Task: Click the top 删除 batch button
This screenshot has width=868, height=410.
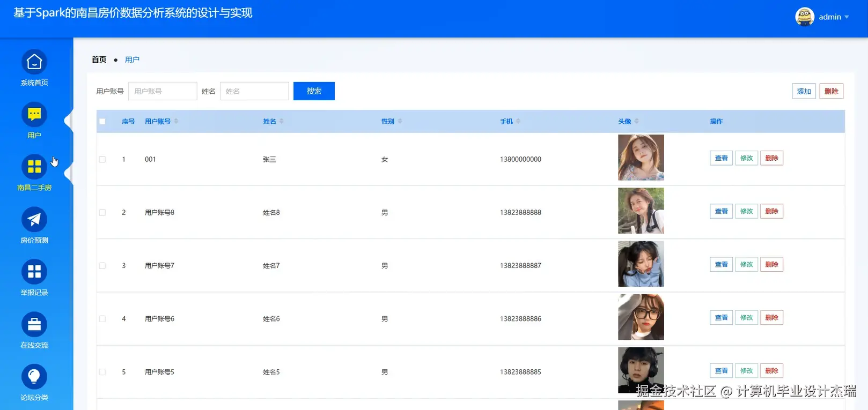Action: 831,91
